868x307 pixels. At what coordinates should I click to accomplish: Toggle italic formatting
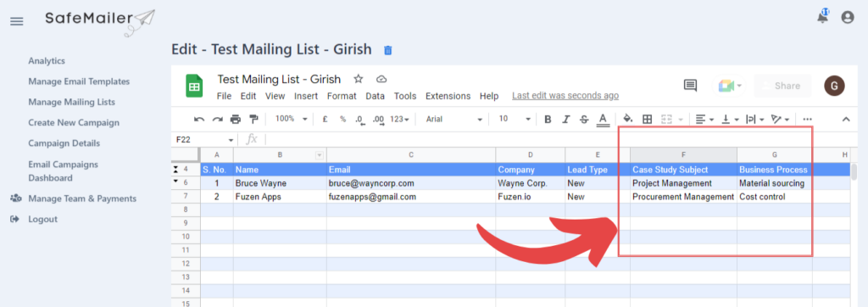(x=565, y=119)
